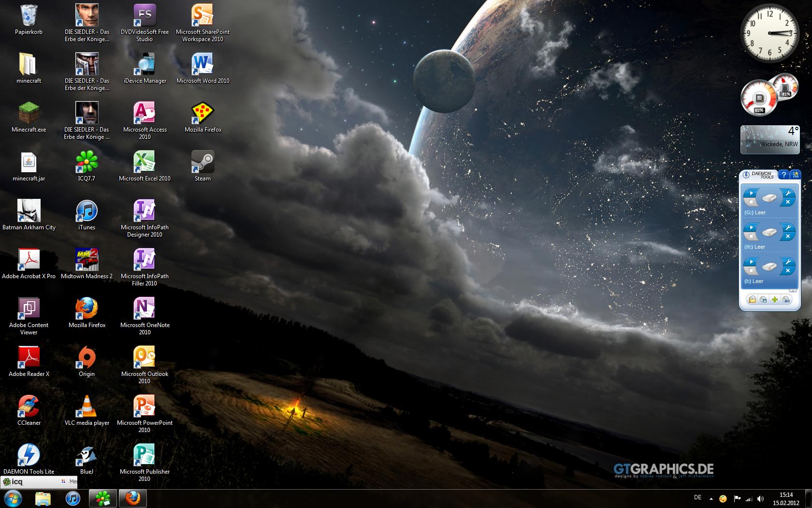Screen dimensions: 812x508
Task: Select the VLC media player icon
Action: (87, 406)
